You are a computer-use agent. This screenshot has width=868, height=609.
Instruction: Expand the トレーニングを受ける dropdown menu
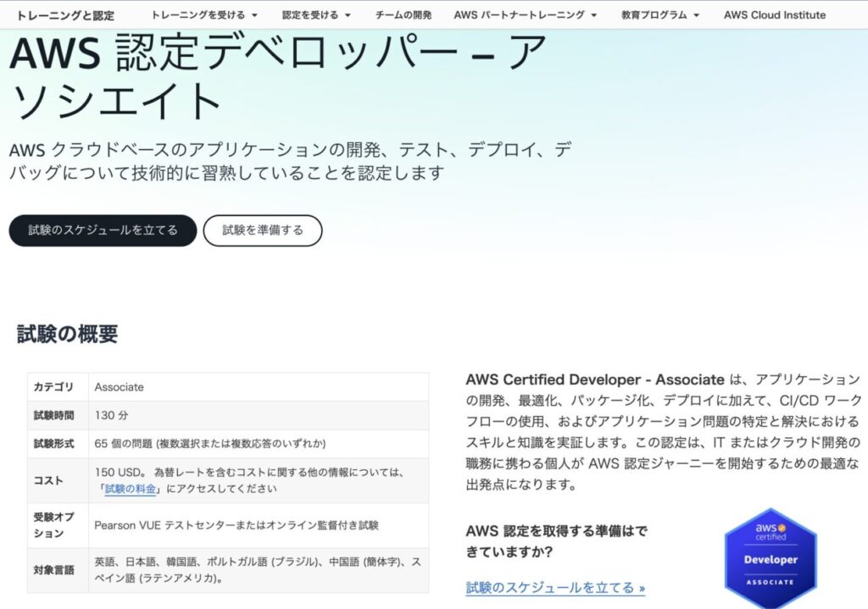point(203,15)
